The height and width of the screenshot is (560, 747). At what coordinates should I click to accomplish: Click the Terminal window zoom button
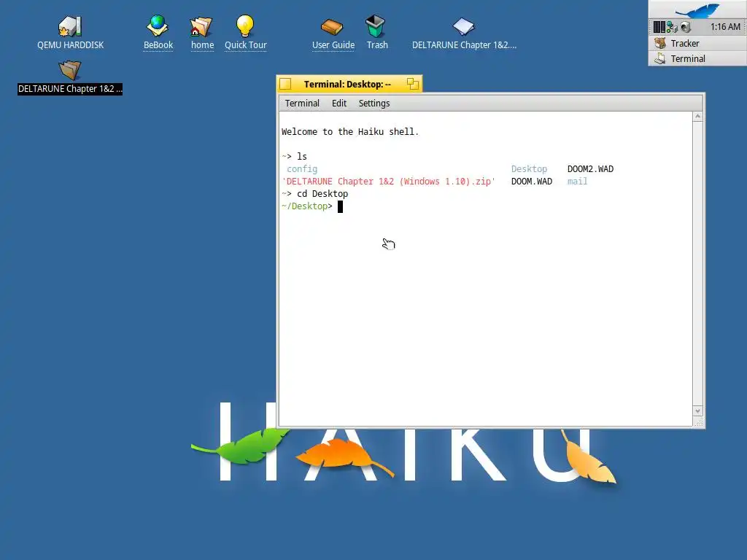pos(413,85)
